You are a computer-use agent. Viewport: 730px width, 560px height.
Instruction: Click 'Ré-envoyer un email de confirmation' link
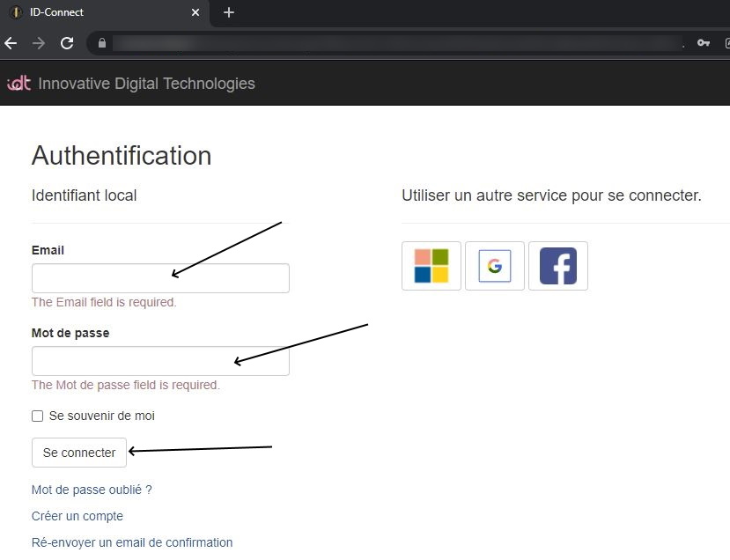tap(132, 542)
